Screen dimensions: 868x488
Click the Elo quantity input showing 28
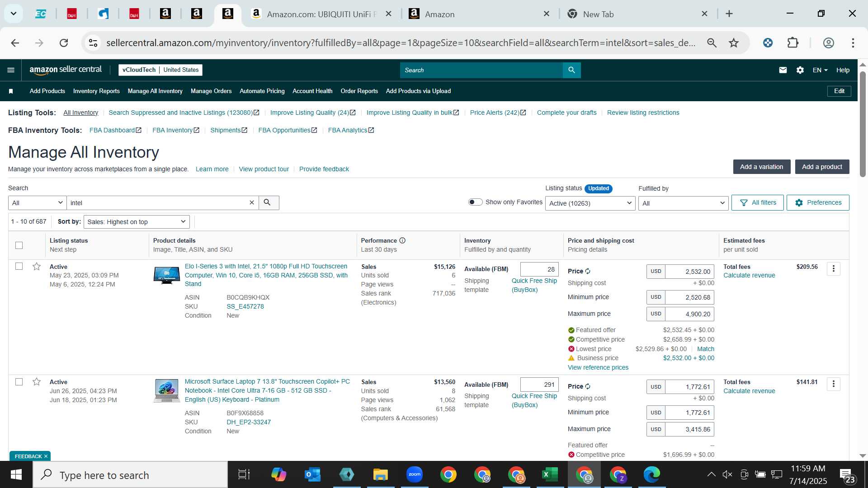tap(539, 269)
